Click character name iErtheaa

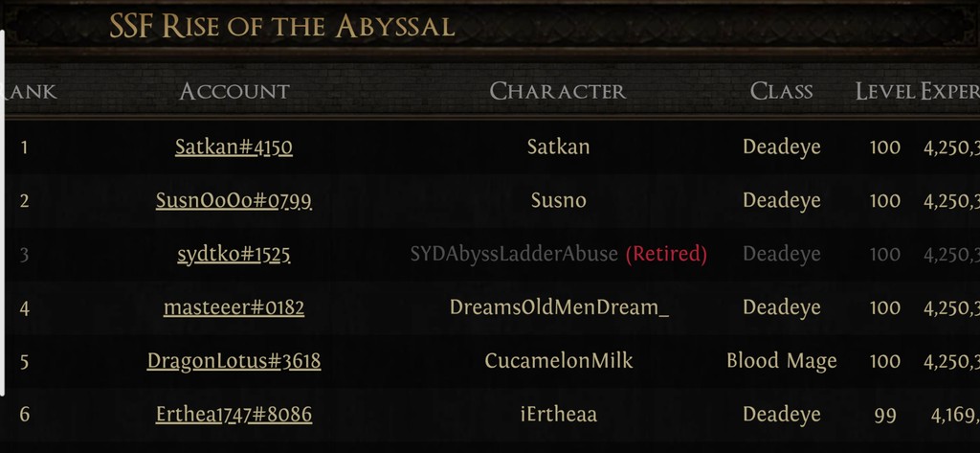click(558, 415)
